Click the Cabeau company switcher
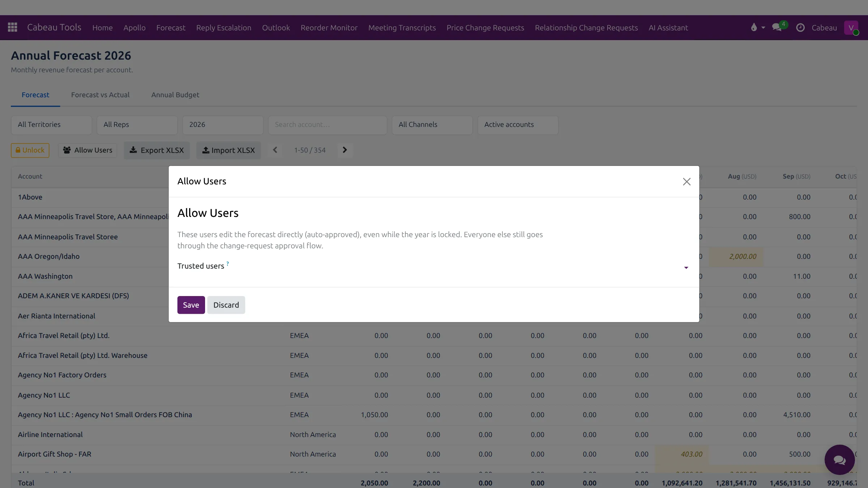This screenshot has height=488, width=868. (824, 27)
